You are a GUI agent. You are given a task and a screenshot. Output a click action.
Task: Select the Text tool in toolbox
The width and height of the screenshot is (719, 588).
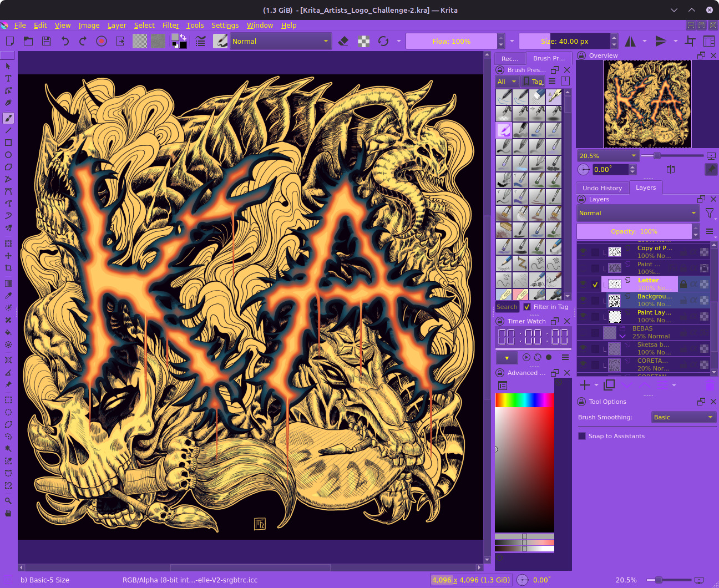point(8,78)
